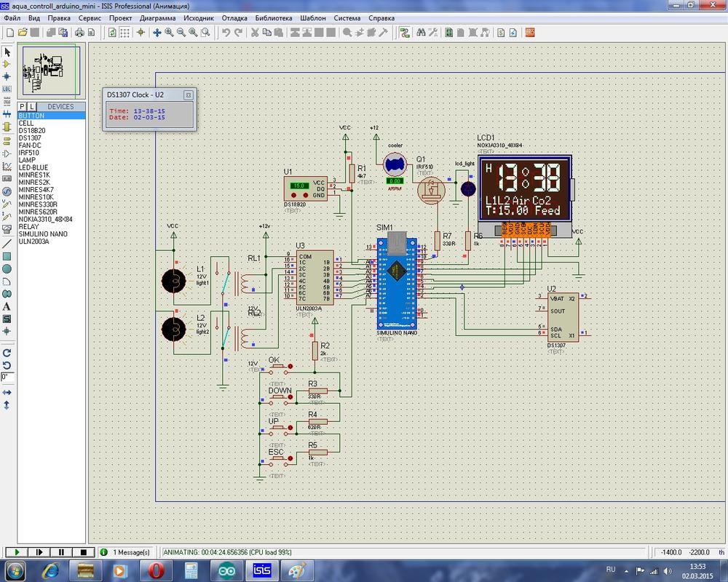Open the ARES PCB layout icon
The width and height of the screenshot is (728, 582).
pyautogui.click(x=531, y=33)
